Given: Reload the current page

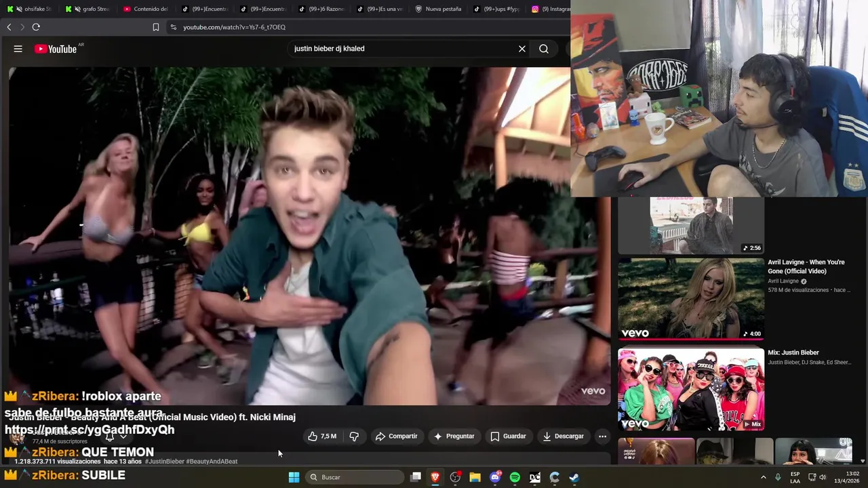Looking at the screenshot, I should [x=36, y=27].
